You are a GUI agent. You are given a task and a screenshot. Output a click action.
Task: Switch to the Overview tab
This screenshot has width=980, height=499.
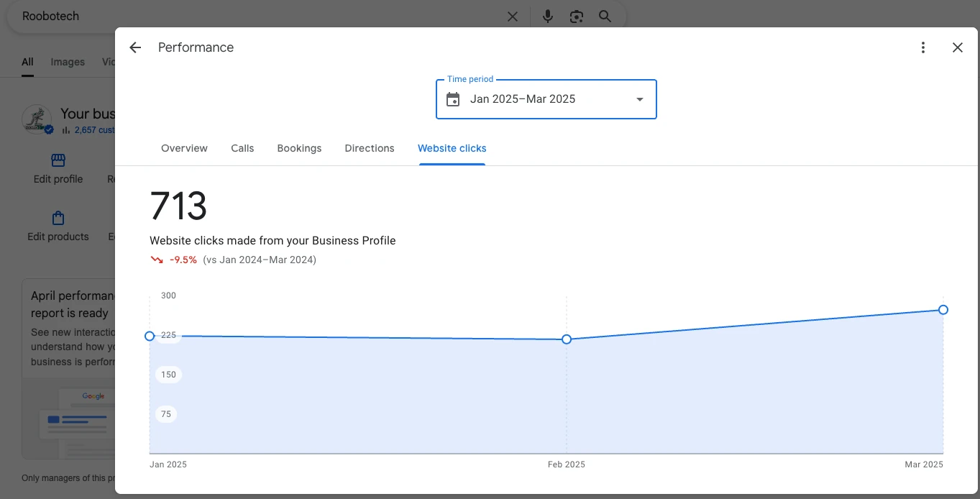[x=184, y=148]
